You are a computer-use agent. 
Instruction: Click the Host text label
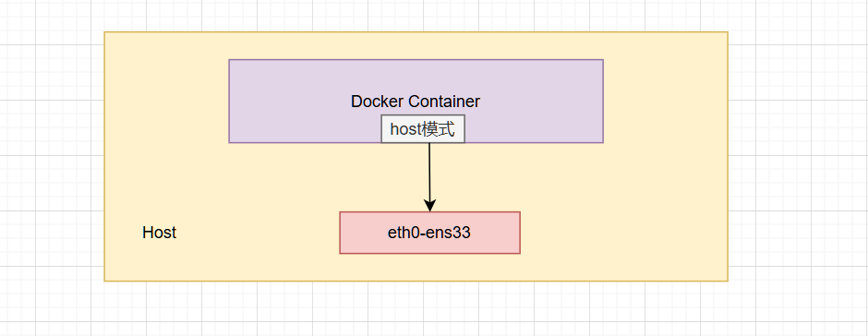(x=160, y=233)
